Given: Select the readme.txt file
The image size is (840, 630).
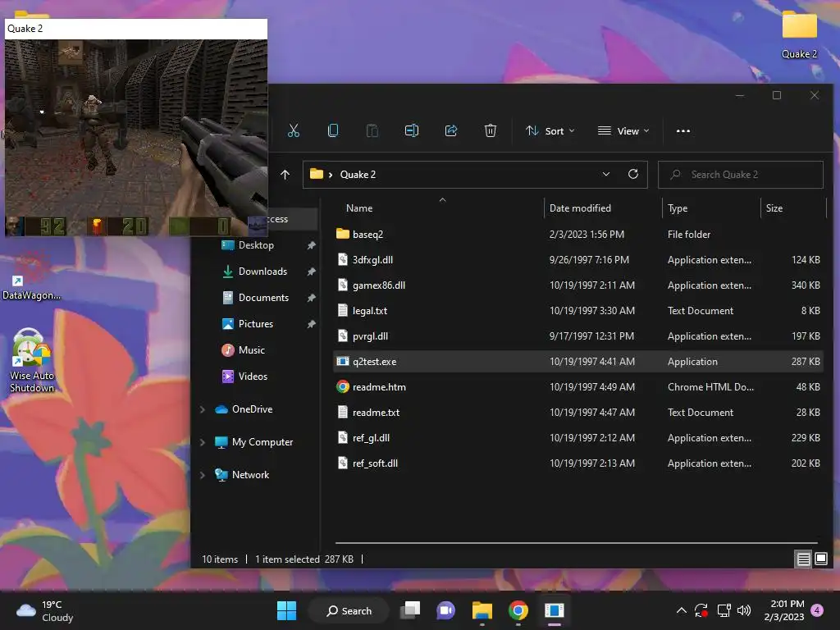Looking at the screenshot, I should point(578,413).
